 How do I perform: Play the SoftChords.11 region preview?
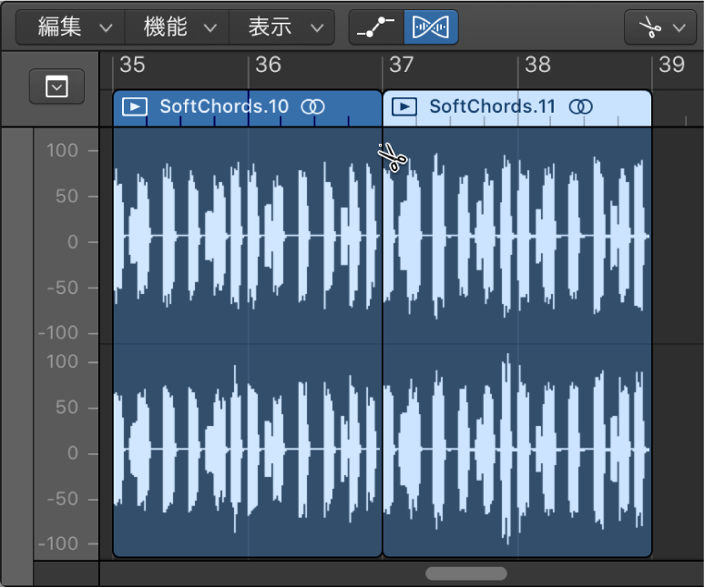pyautogui.click(x=404, y=106)
